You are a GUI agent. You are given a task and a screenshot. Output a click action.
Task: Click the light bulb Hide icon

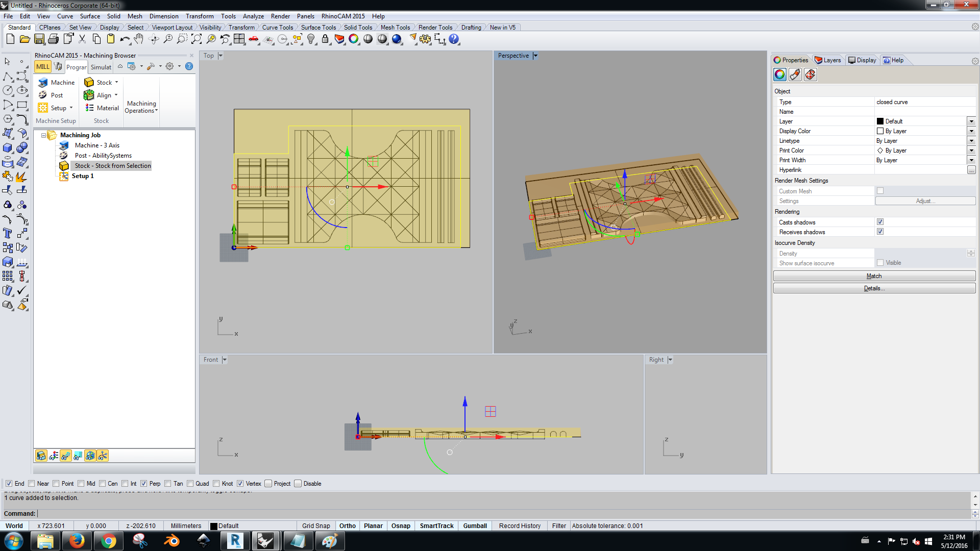tap(311, 39)
